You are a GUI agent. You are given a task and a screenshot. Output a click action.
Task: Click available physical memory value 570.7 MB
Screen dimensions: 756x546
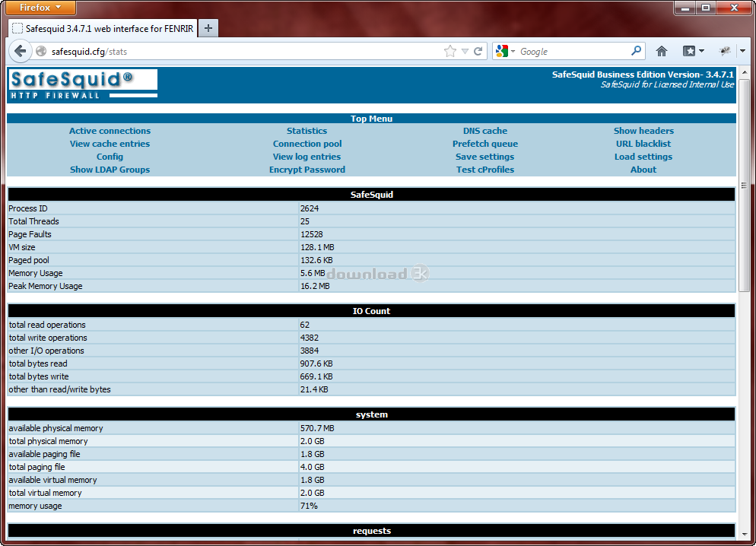[x=317, y=428]
